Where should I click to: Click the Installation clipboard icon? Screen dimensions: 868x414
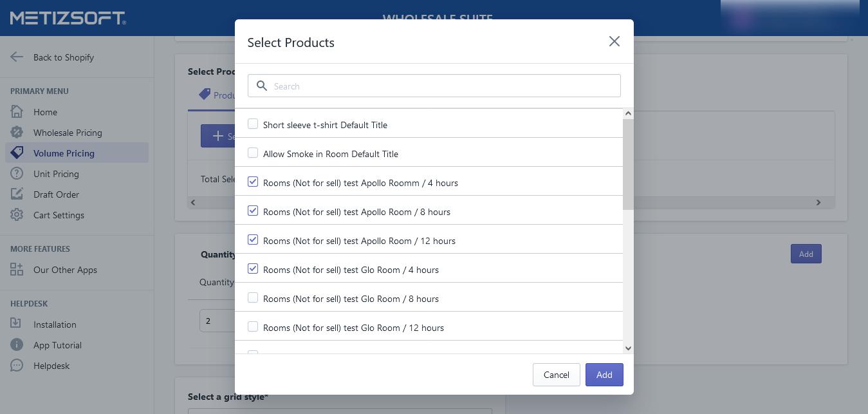coord(17,325)
